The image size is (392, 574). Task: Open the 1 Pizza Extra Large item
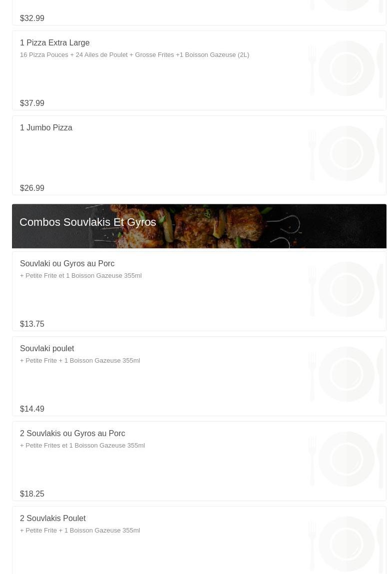tap(199, 70)
